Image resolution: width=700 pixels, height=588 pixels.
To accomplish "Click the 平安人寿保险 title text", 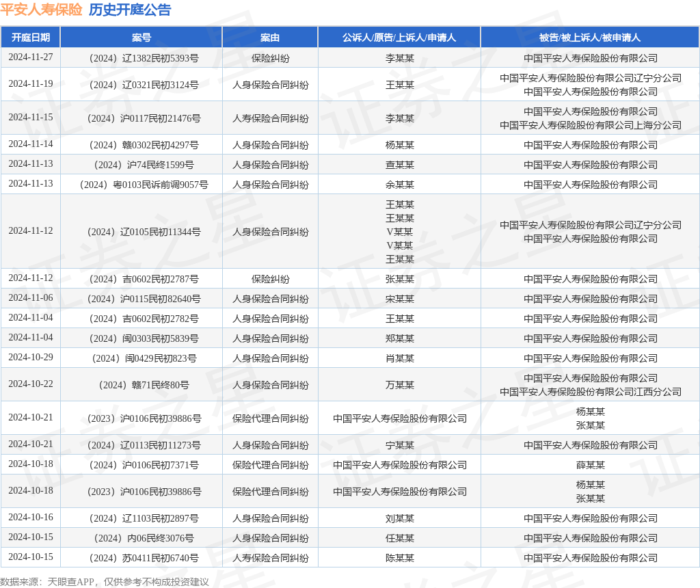I will 41,10.
